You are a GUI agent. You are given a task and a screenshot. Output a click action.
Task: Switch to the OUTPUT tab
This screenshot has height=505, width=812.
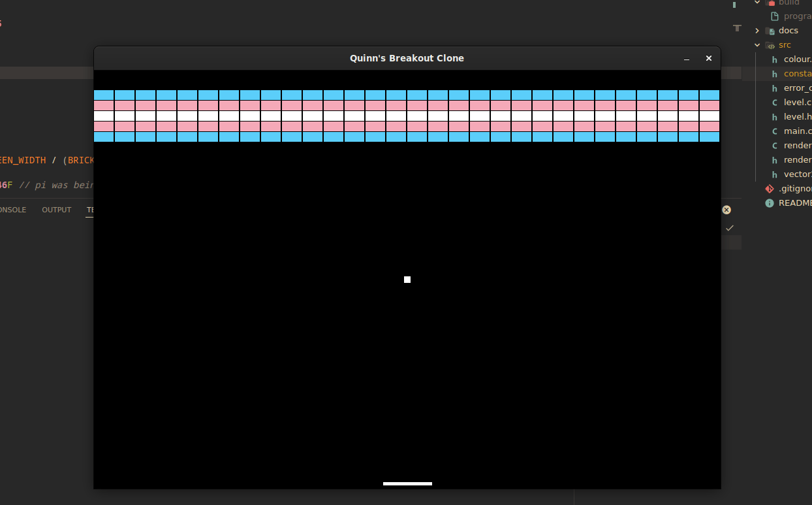(x=56, y=209)
